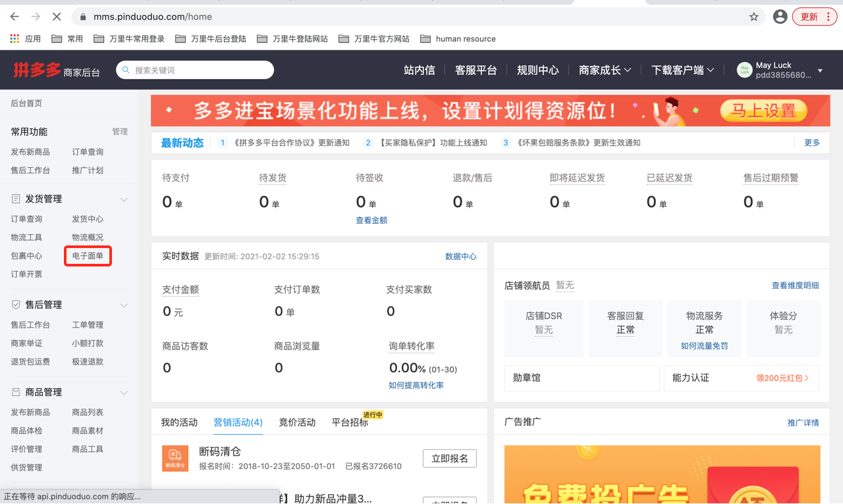Click the 马上设置 banner button
Screen dimensions: 843x504
coord(763,111)
